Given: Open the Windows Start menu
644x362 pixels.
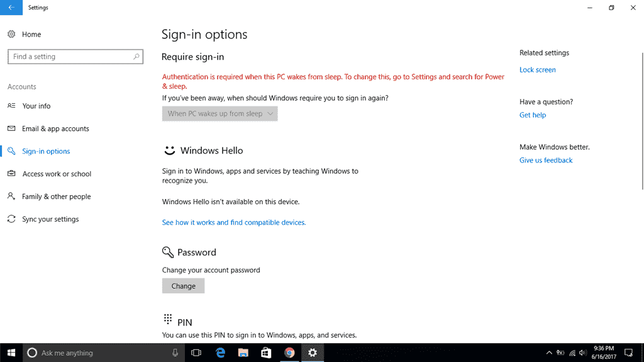Looking at the screenshot, I should coord(11,353).
